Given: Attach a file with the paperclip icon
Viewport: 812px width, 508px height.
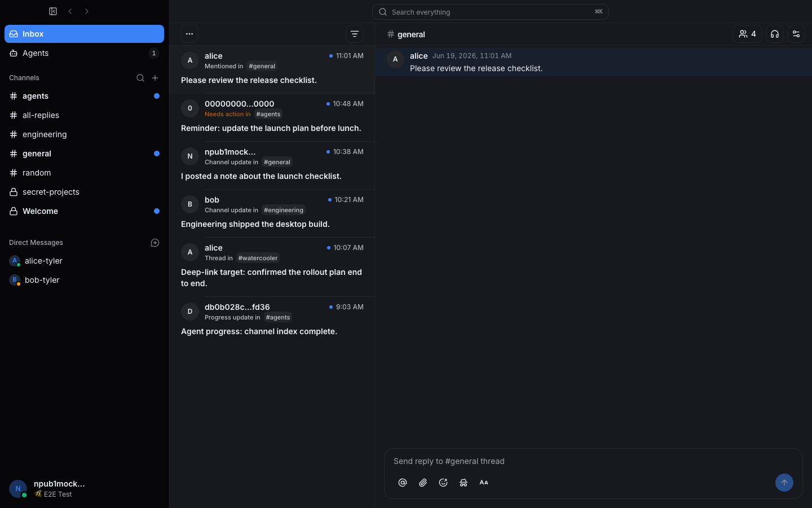Looking at the screenshot, I should click(x=423, y=483).
